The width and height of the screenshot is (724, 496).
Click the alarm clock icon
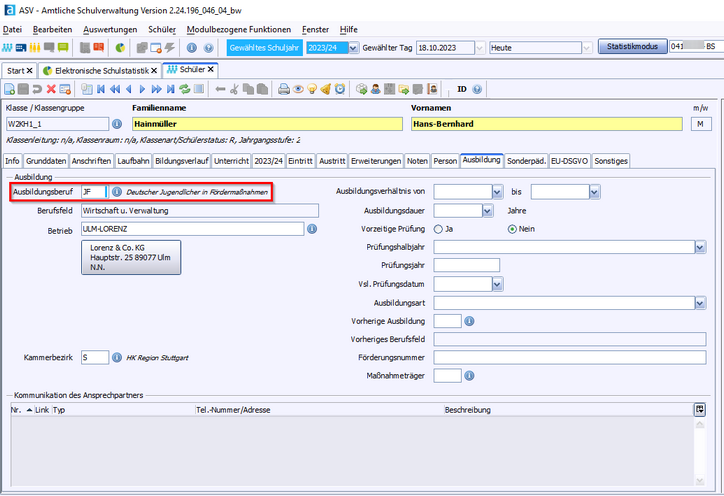point(340,89)
